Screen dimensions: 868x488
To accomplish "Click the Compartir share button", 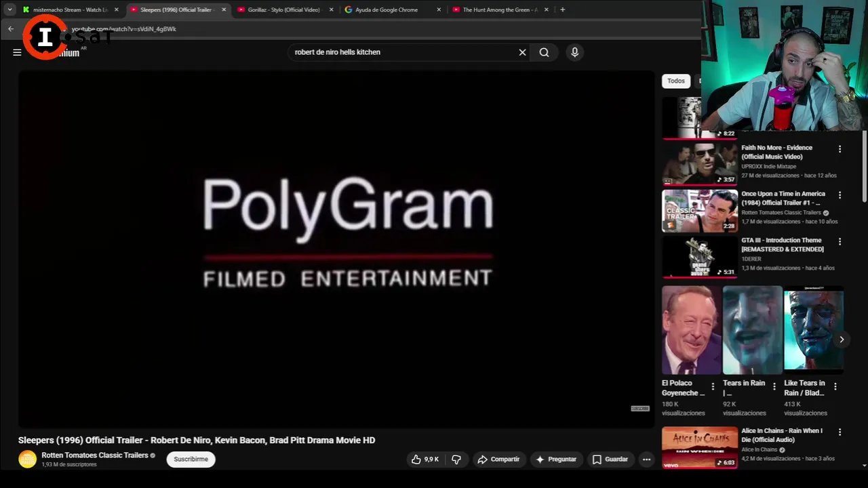I will pyautogui.click(x=498, y=460).
